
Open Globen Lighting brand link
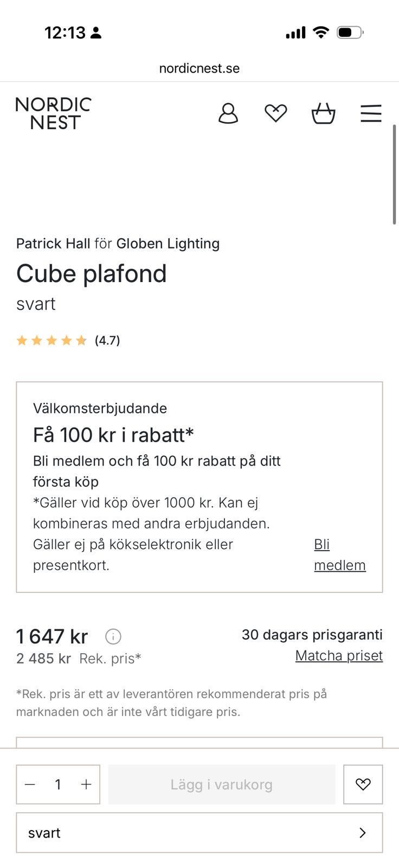[x=168, y=244]
